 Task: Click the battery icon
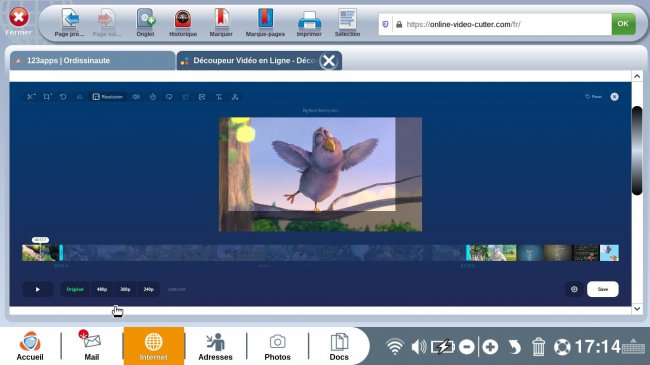(443, 347)
